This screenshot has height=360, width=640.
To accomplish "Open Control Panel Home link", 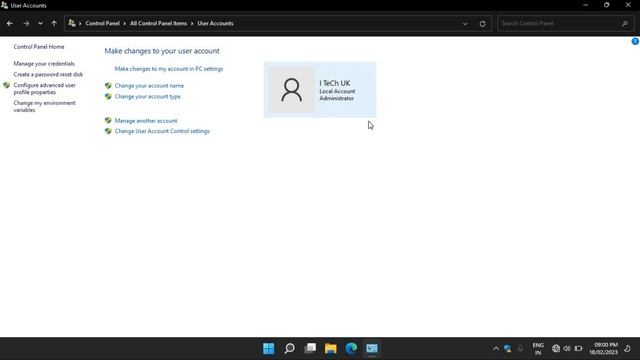I will pyautogui.click(x=39, y=47).
